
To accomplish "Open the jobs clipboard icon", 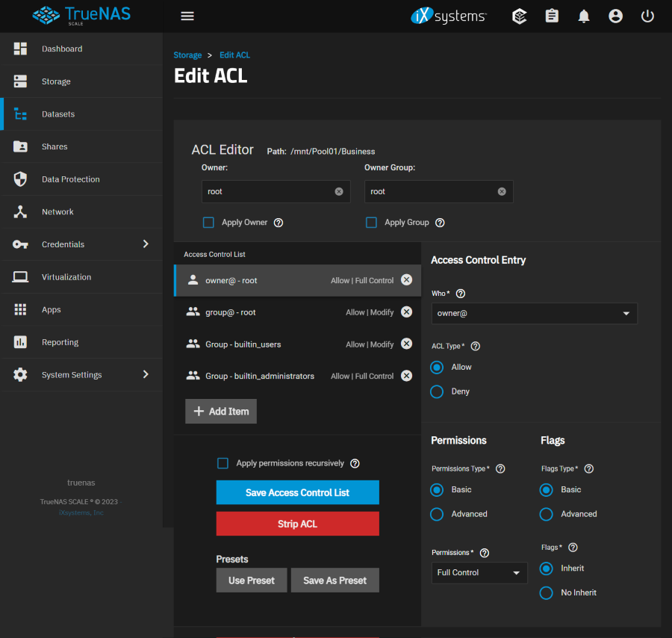I will (x=552, y=16).
